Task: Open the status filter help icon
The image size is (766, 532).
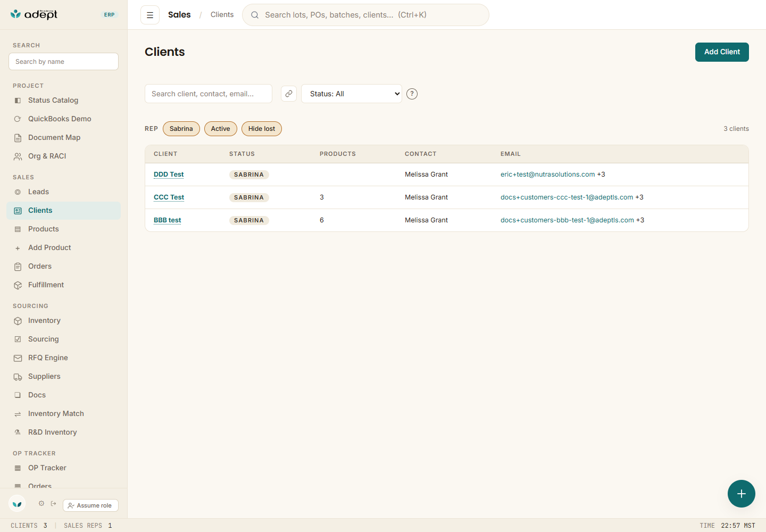Action: pos(412,94)
